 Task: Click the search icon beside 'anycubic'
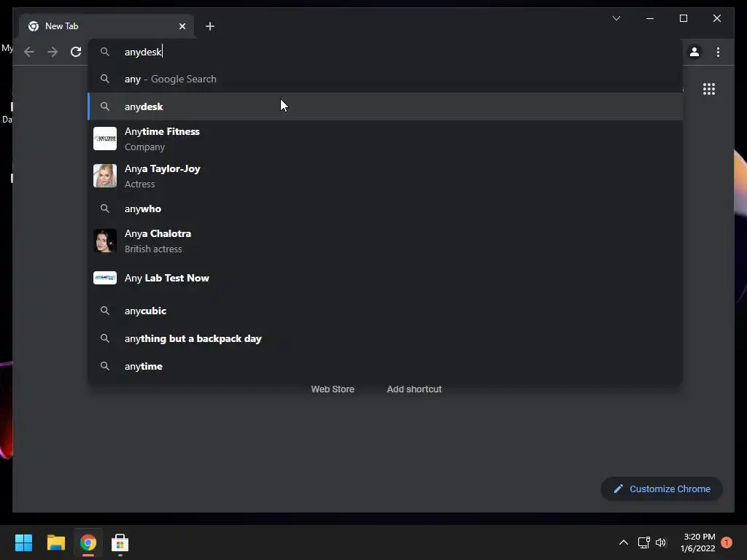point(105,311)
